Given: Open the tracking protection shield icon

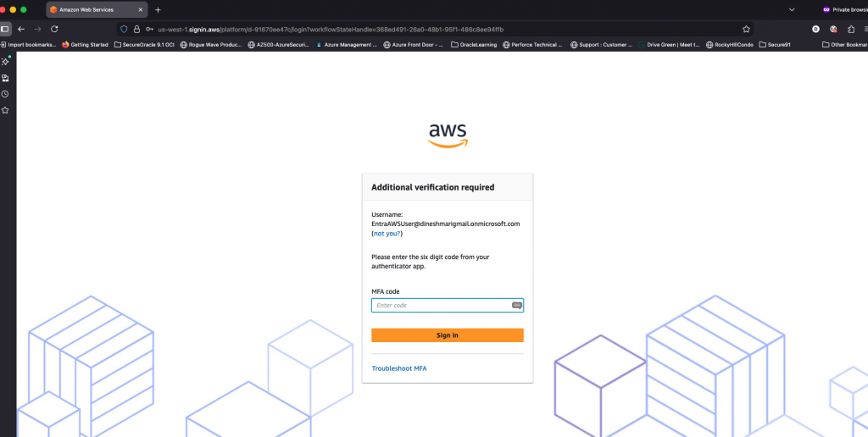Looking at the screenshot, I should tap(124, 30).
